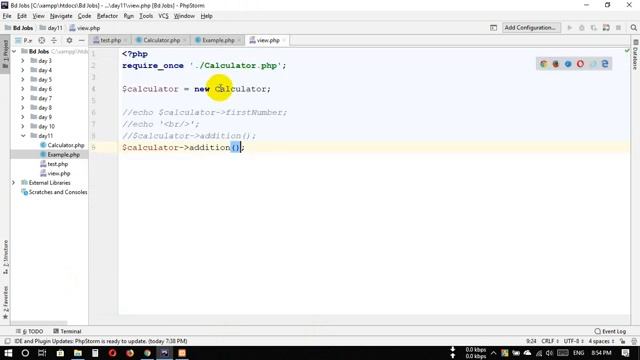Open Windows Start menu
Image resolution: width=640 pixels, height=360 pixels.
tap(8, 353)
